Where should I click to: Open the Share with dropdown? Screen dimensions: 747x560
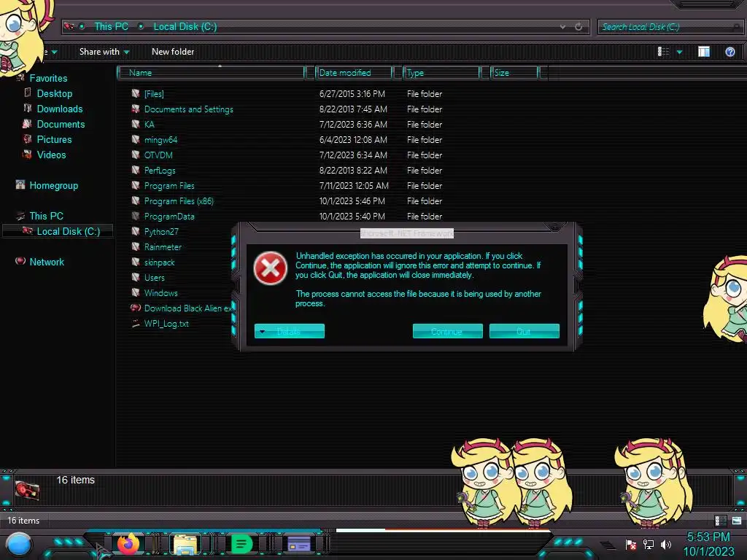pos(104,52)
